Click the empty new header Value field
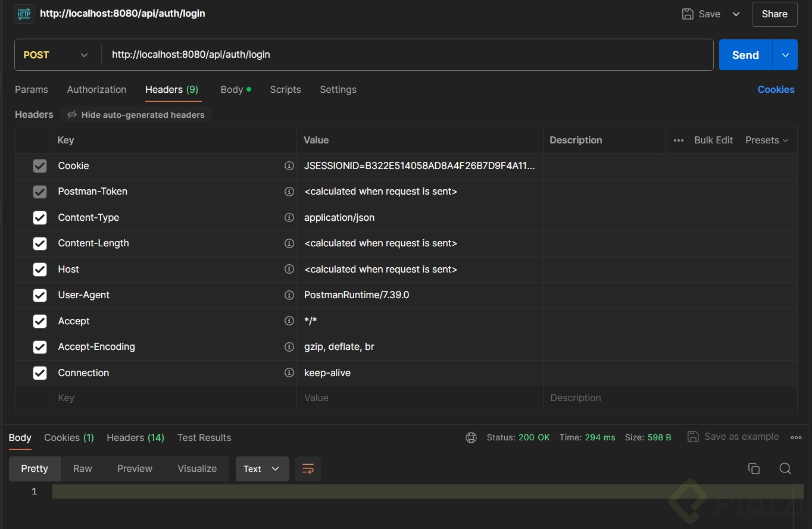This screenshot has width=812, height=529. click(420, 399)
